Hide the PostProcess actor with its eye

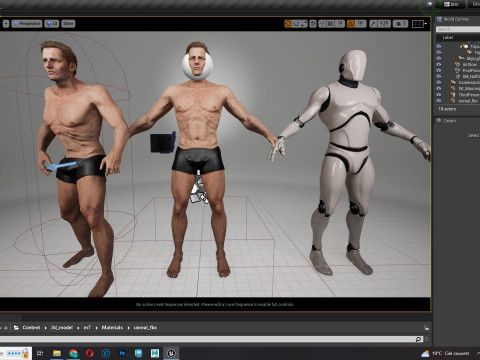(x=439, y=70)
